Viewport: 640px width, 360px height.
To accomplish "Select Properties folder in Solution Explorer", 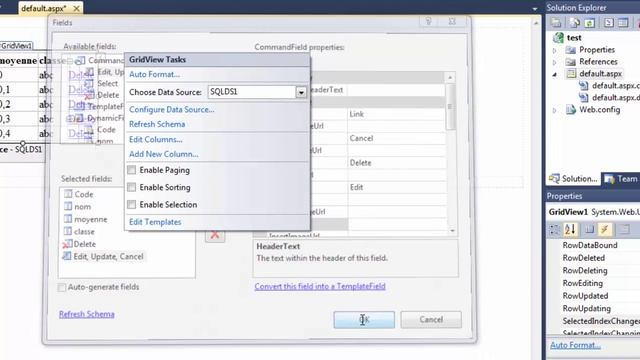I will [597, 50].
